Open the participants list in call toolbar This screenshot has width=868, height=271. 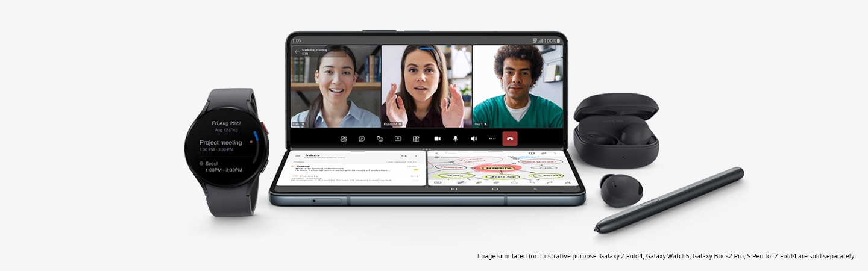[x=344, y=139]
